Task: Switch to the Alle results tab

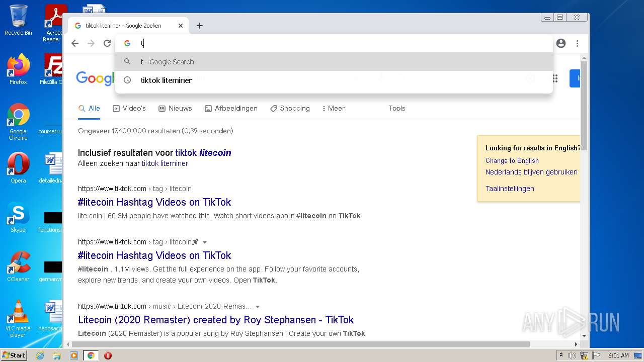Action: (x=89, y=108)
